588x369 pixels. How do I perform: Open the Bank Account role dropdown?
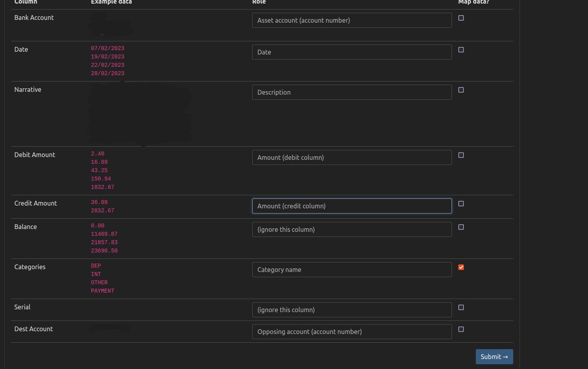click(x=352, y=20)
